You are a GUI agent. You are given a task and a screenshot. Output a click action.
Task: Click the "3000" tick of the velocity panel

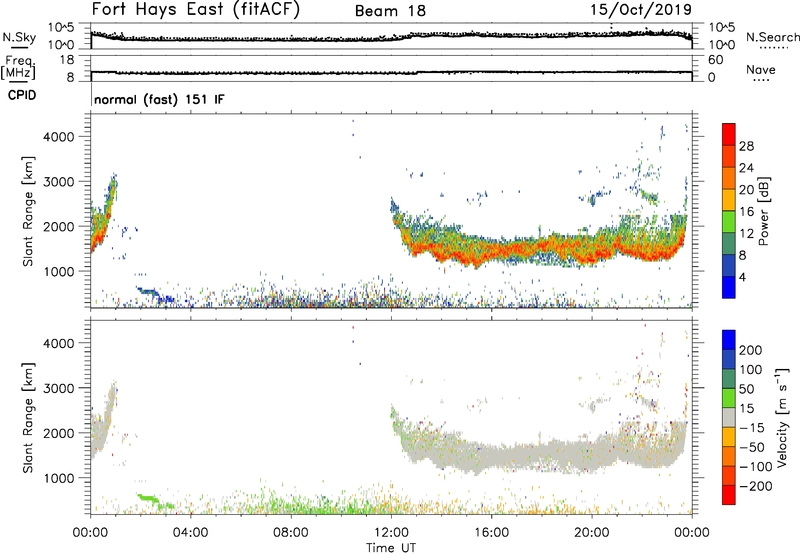tap(58, 388)
